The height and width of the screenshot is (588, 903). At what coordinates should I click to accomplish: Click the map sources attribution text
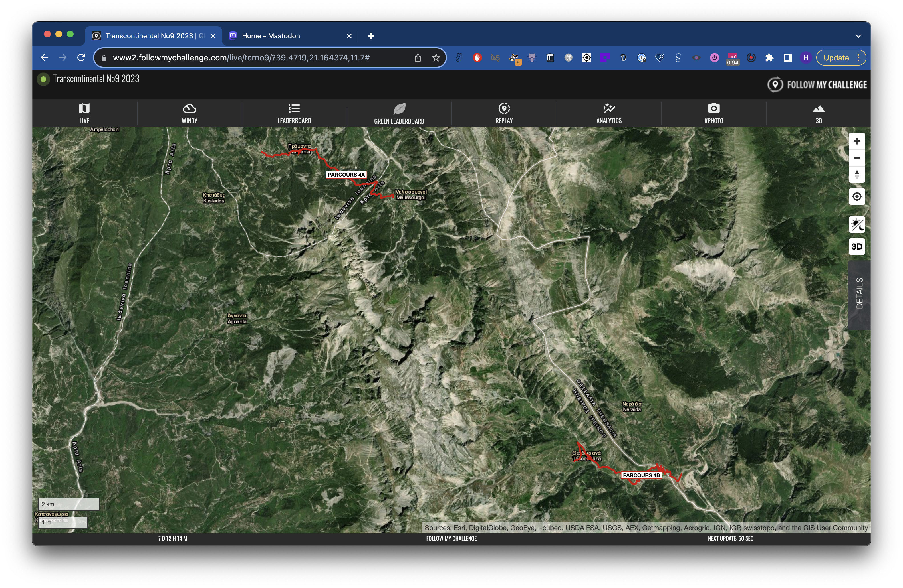click(646, 528)
